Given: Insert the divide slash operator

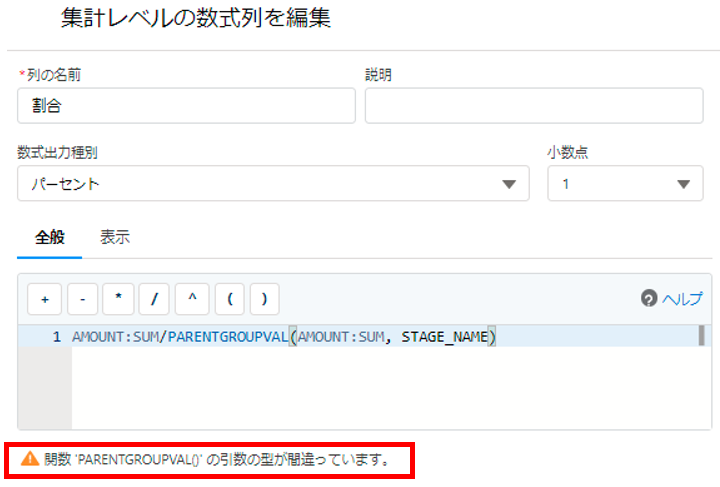Looking at the screenshot, I should point(154,299).
